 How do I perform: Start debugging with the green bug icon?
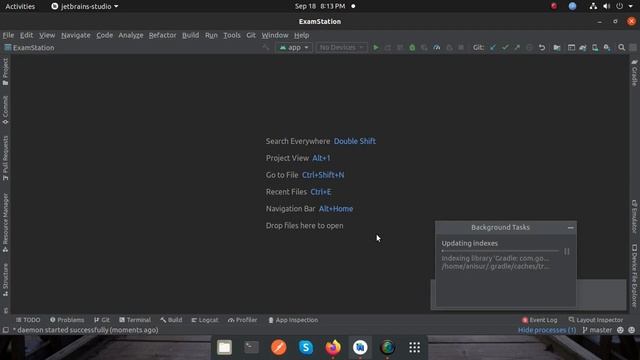412,48
